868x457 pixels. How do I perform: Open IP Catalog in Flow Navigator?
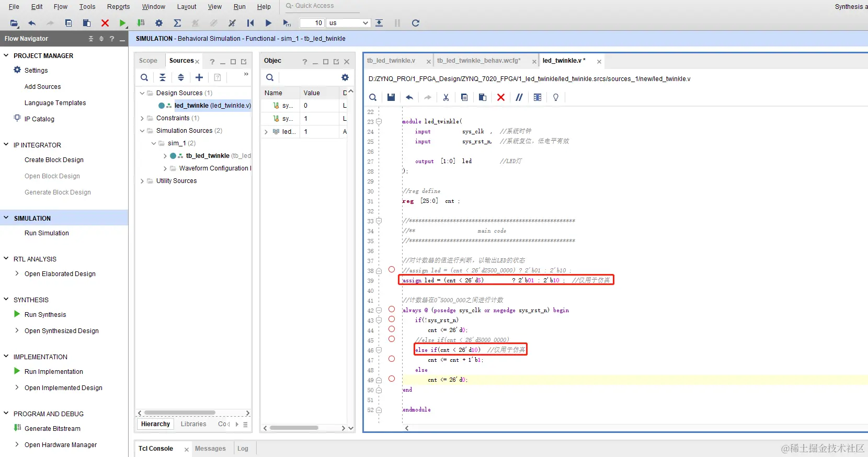point(39,119)
